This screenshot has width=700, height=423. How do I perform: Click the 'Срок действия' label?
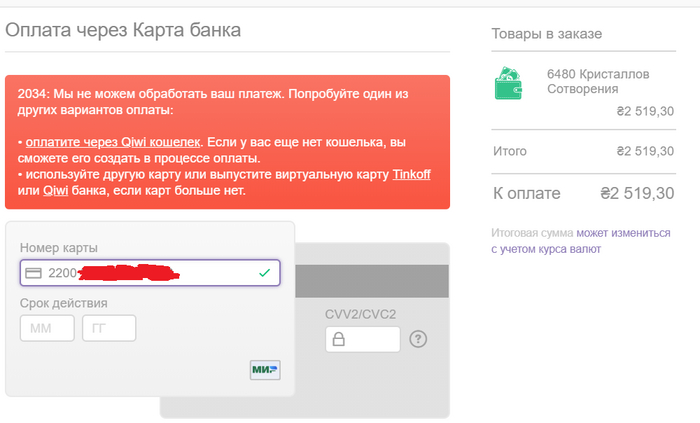(63, 303)
